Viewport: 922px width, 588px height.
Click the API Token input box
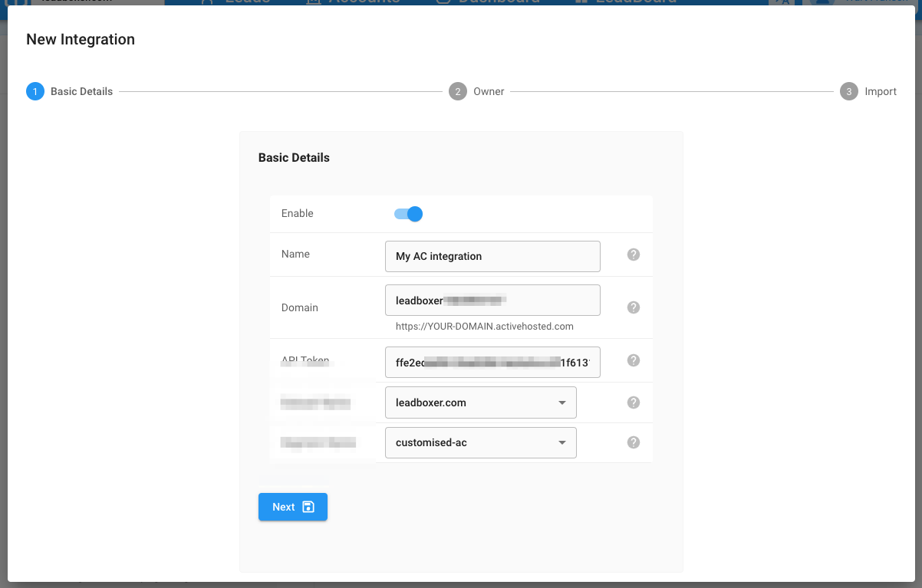pos(492,363)
